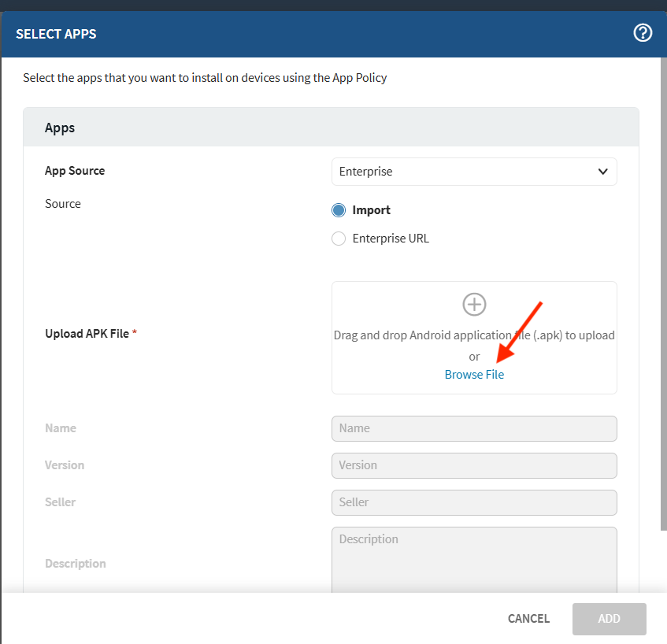This screenshot has width=667, height=644.
Task: Click the Description text area
Action: click(474, 559)
